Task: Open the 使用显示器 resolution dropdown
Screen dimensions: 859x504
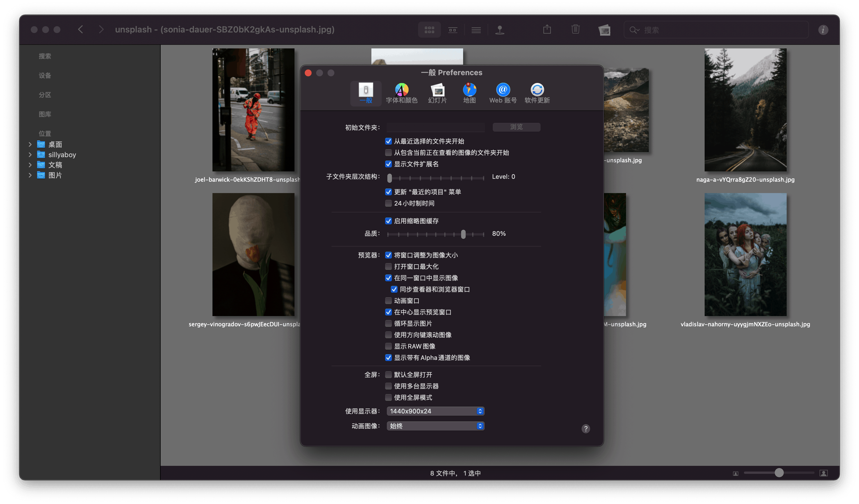Action: [x=435, y=411]
